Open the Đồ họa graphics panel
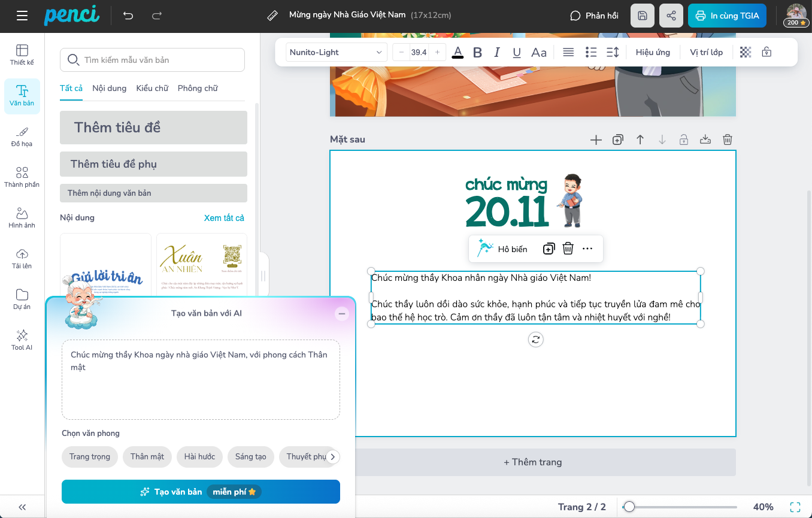This screenshot has height=518, width=812. (22, 137)
